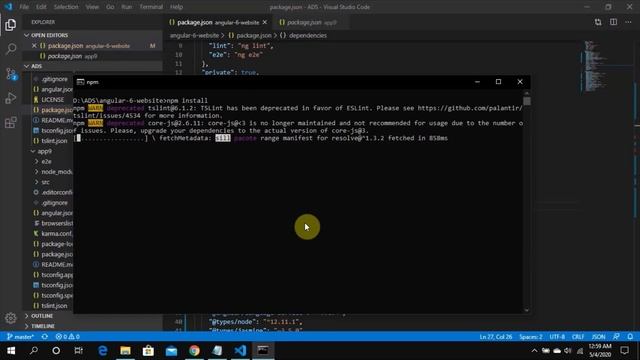Screen dimensions: 640x360
Task: Open Source Control view in activity bar
Action: (11, 74)
